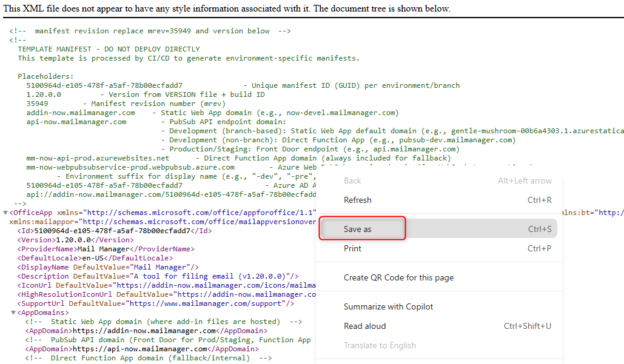The image size is (624, 364).
Task: Click the SupportUrl DefaultValue line
Action: [x=156, y=303]
